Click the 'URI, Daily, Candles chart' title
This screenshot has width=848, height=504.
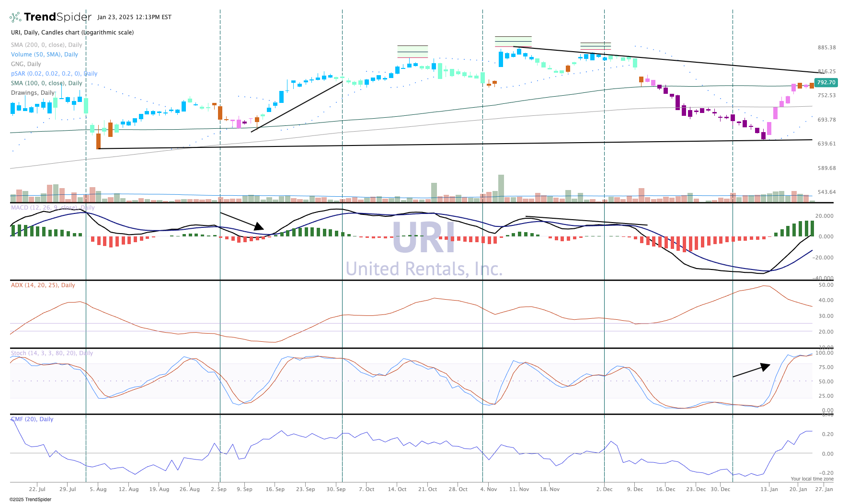[72, 33]
